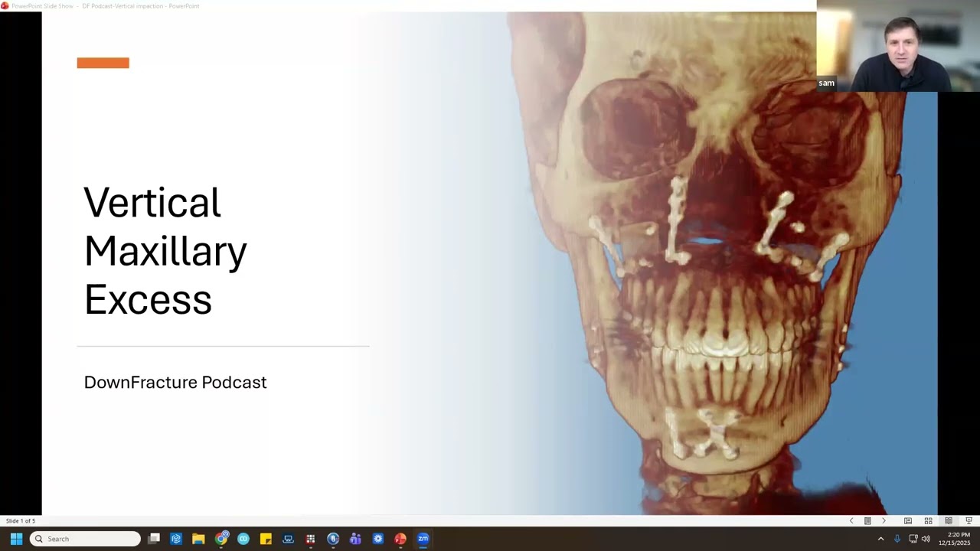
Task: Click the microphone tray icon
Action: pos(897,539)
